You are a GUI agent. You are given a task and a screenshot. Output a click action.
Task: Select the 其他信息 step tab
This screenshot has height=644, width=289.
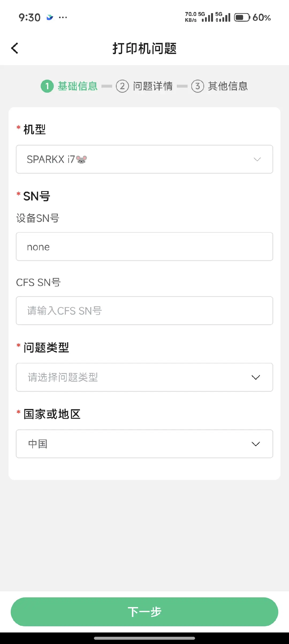(228, 86)
